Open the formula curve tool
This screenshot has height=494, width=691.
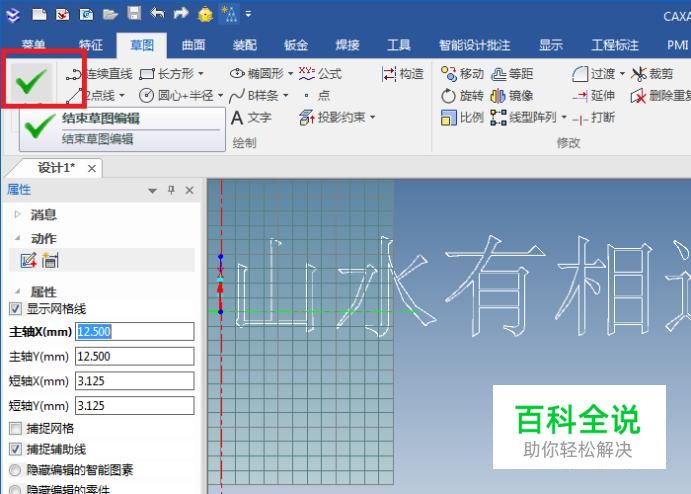pyautogui.click(x=320, y=74)
